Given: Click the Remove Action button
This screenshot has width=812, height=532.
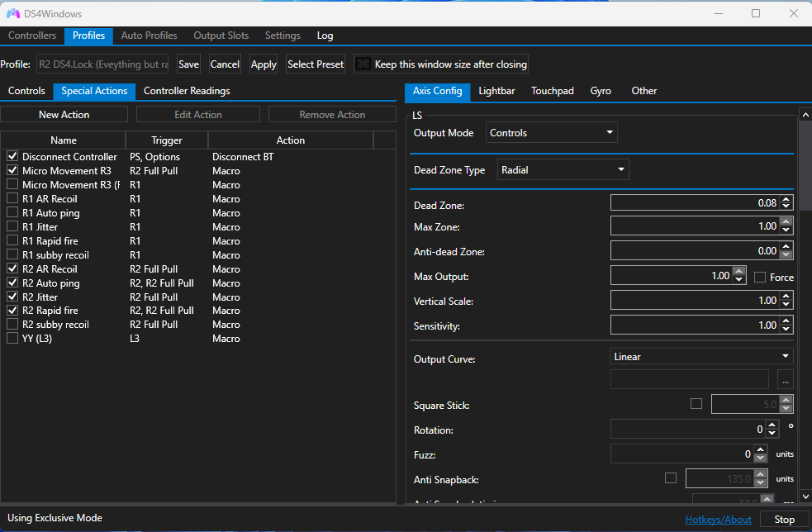Looking at the screenshot, I should coord(332,115).
